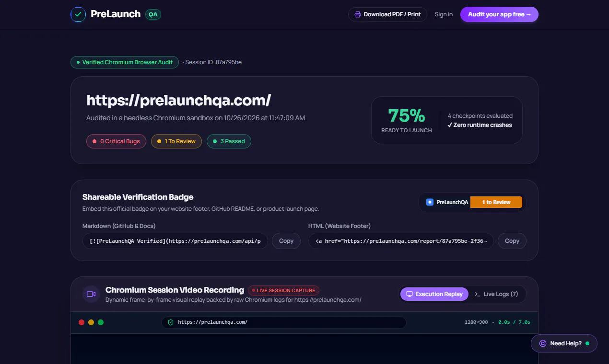Click the red dot in mock browser window
Viewport: 609px width, 364px height.
82,322
